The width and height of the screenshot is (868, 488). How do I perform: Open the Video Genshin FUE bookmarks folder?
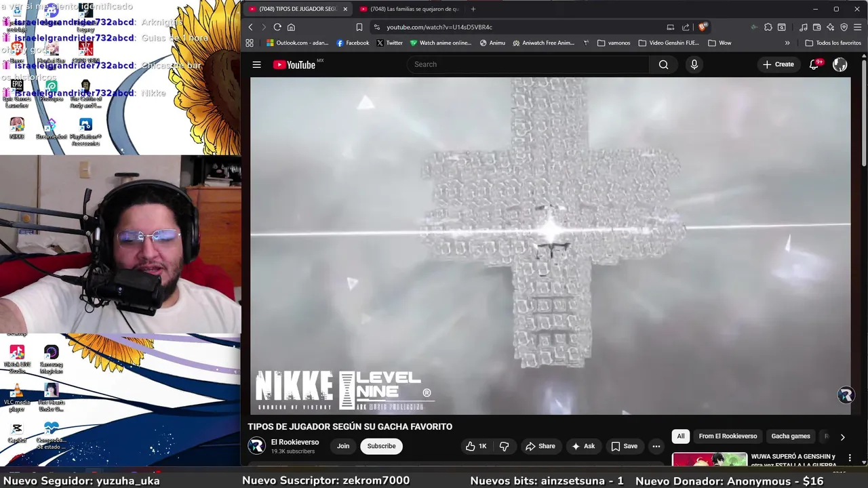click(669, 43)
